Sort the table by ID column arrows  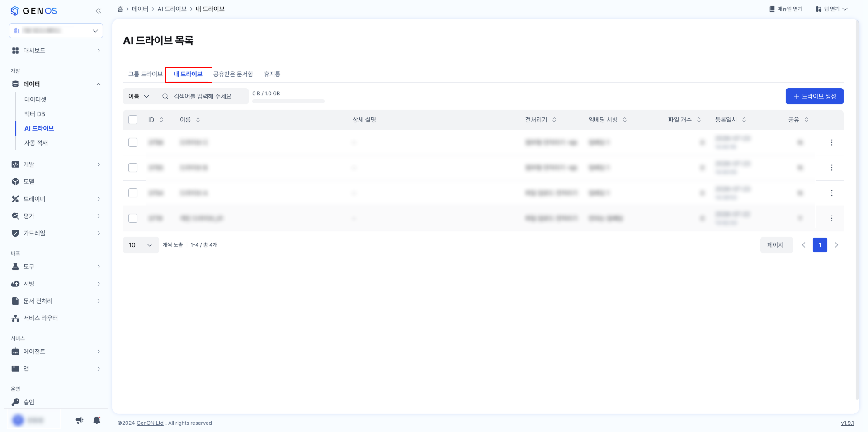pyautogui.click(x=161, y=120)
